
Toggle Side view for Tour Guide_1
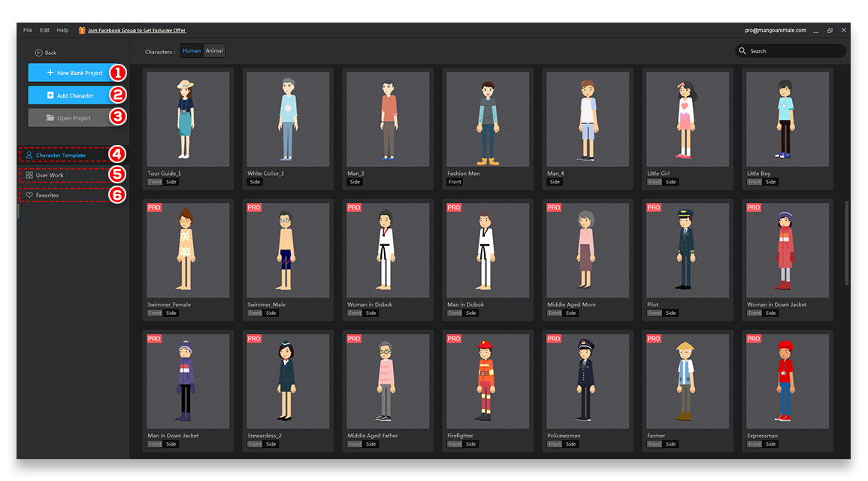tap(172, 181)
